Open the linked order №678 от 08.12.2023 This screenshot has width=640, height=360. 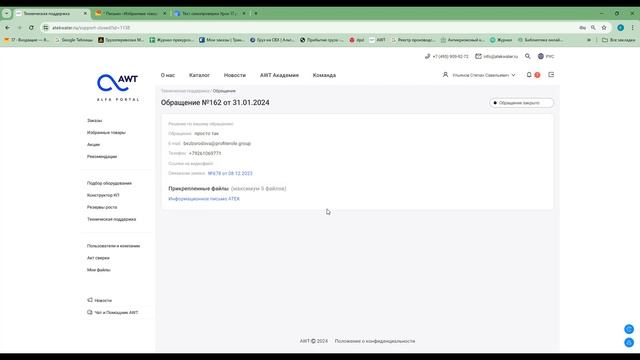click(230, 173)
